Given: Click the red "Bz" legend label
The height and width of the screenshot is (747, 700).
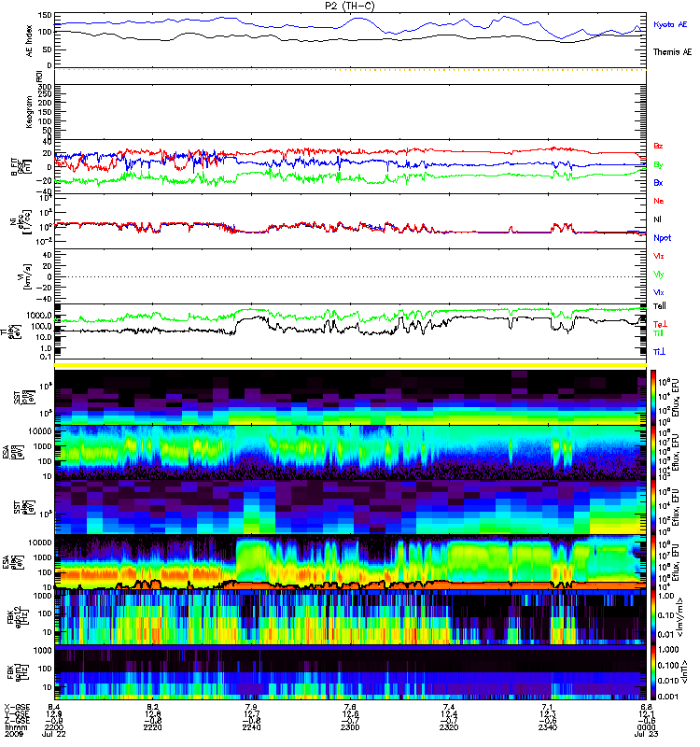Looking at the screenshot, I should (658, 146).
